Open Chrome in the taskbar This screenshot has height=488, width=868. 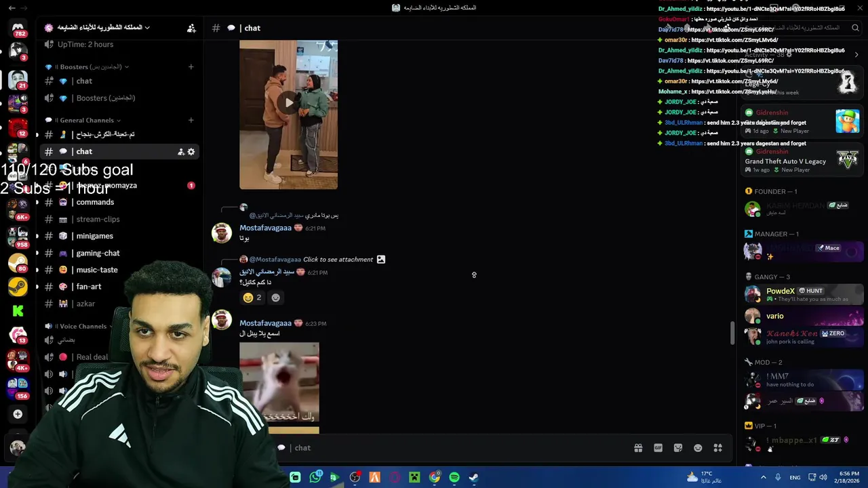pos(435,477)
